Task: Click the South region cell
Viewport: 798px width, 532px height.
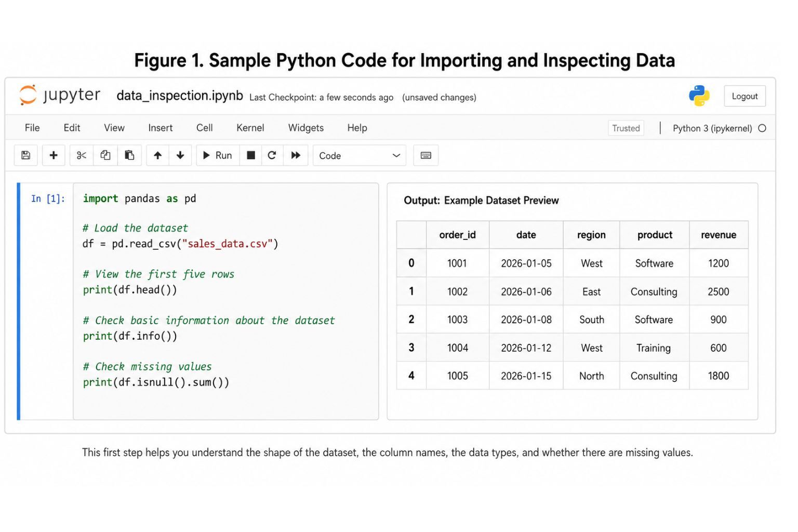Action: (x=591, y=320)
